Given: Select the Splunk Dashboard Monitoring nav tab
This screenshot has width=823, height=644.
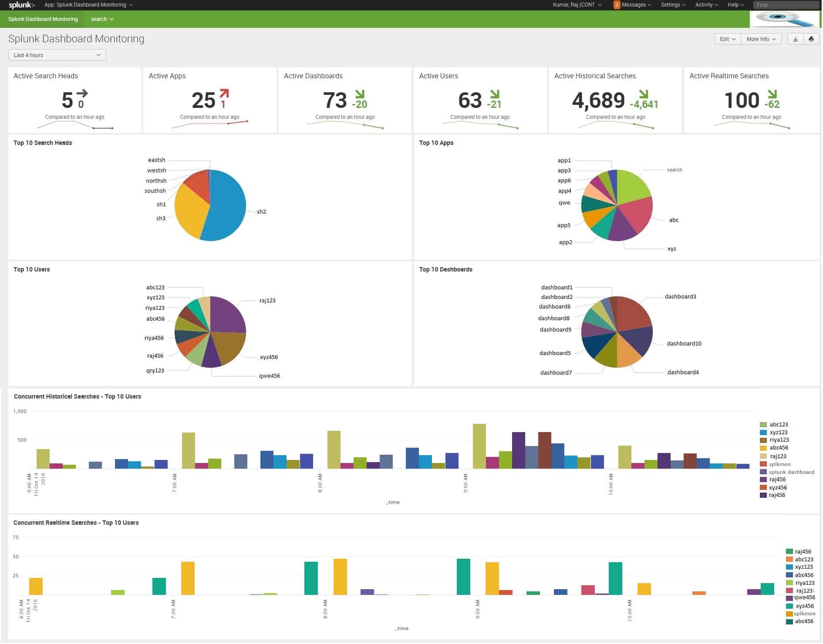Looking at the screenshot, I should [x=43, y=19].
